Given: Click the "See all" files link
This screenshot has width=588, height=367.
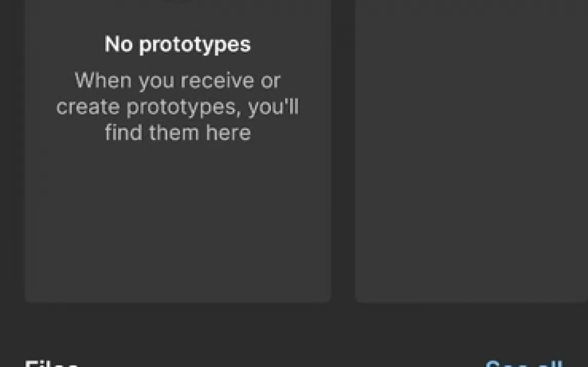Looking at the screenshot, I should pos(523,363).
